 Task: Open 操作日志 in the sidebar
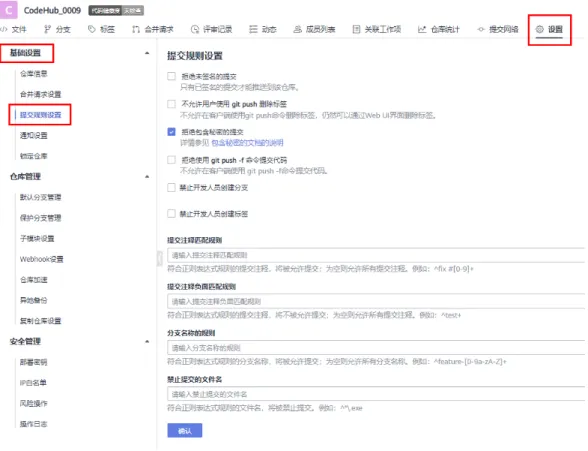tap(34, 424)
